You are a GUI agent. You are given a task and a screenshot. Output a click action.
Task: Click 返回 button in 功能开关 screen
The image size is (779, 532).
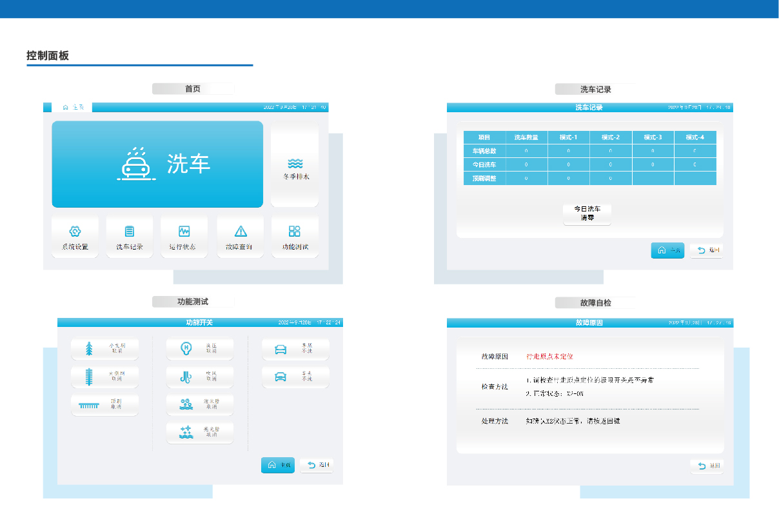(317, 465)
